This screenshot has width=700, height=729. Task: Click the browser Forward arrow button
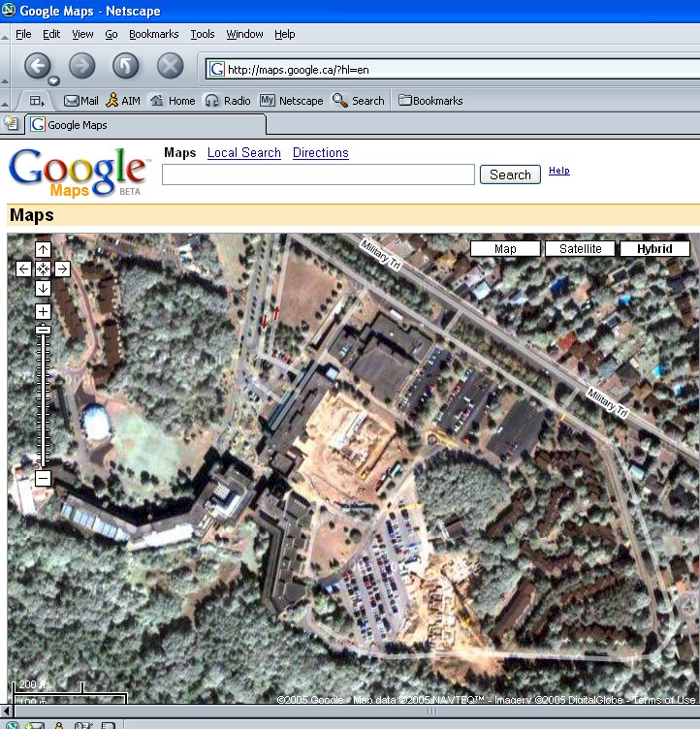(81, 66)
